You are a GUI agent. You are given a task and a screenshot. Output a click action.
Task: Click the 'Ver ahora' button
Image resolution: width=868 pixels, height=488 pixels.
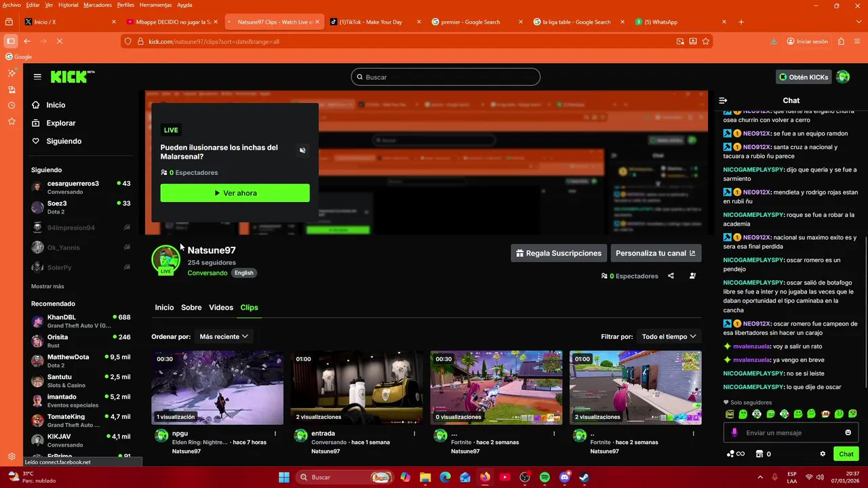point(235,193)
